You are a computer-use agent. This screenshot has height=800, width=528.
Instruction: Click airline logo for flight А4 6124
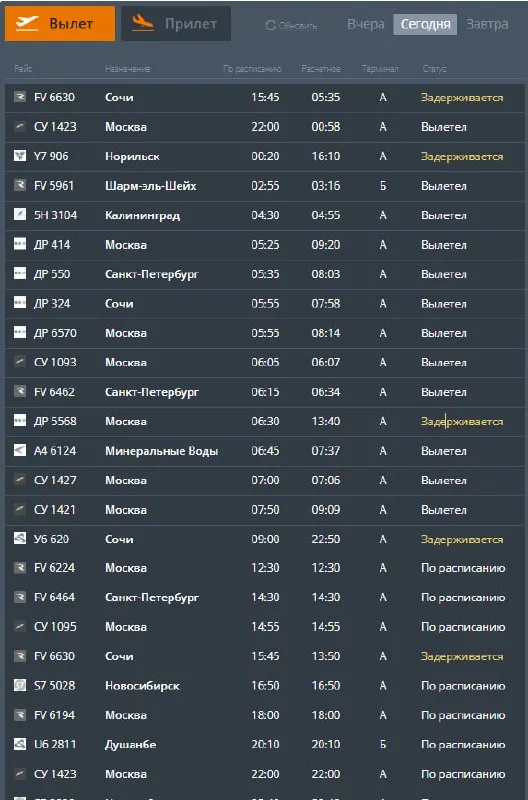[x=20, y=450]
